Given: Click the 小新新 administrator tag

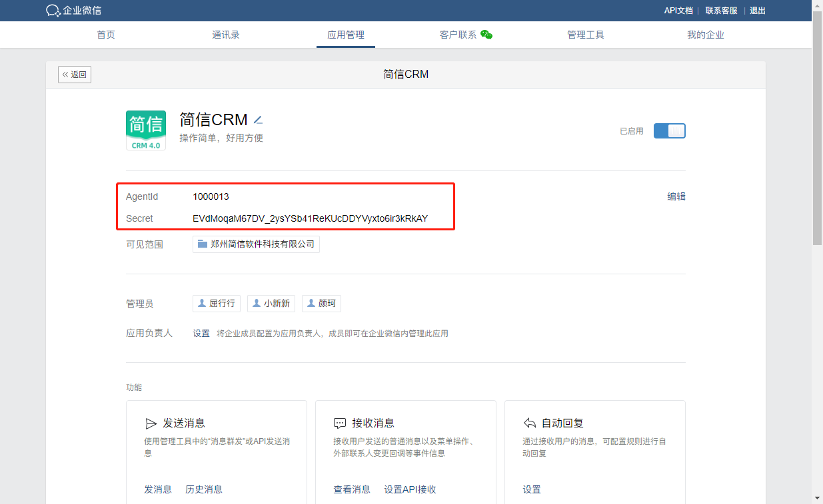Looking at the screenshot, I should click(x=271, y=304).
